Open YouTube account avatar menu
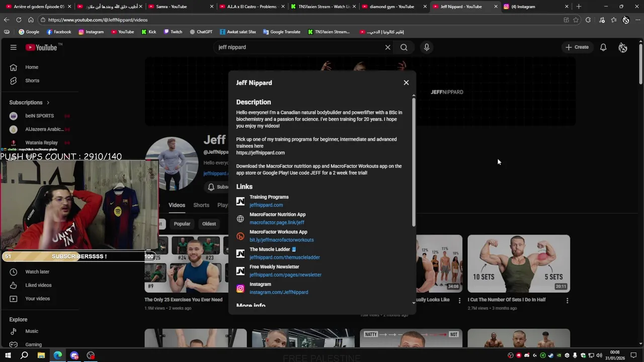Viewport: 644px width, 362px height. [x=623, y=47]
